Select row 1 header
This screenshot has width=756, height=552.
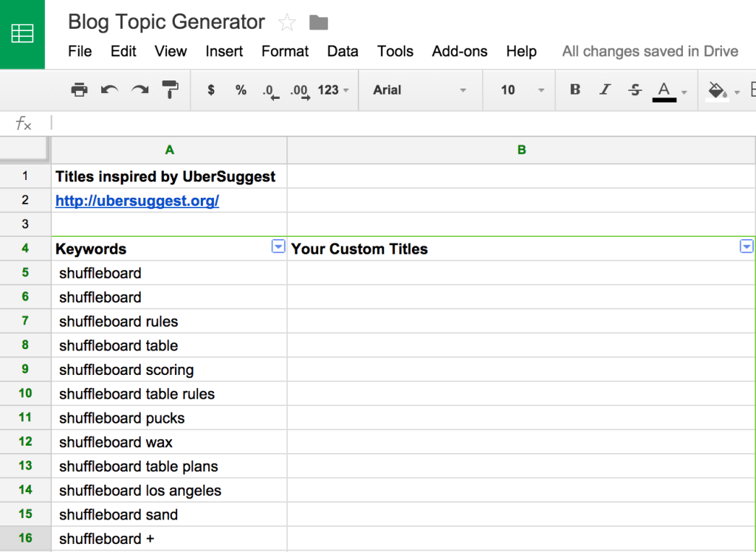(25, 176)
